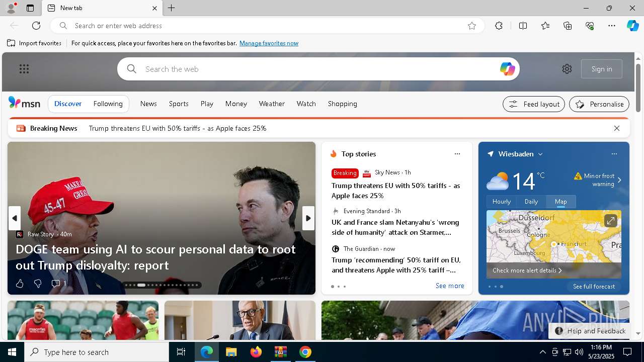Close the New tab tab

pos(154,8)
